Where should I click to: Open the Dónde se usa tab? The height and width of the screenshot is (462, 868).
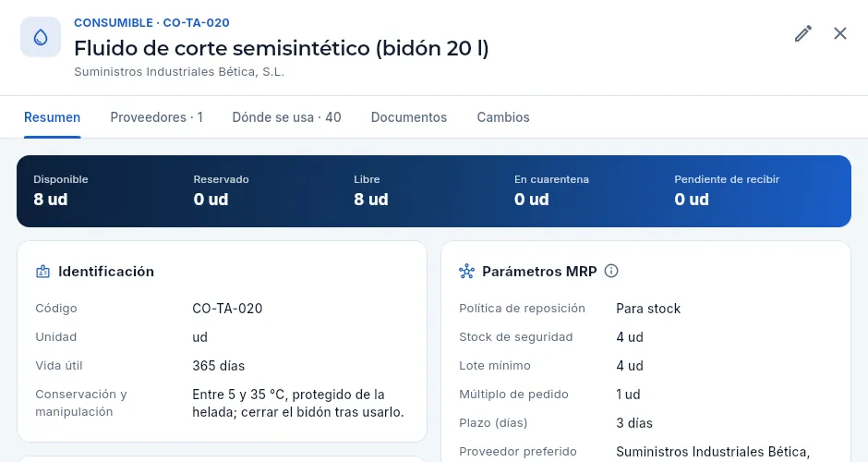coord(287,117)
